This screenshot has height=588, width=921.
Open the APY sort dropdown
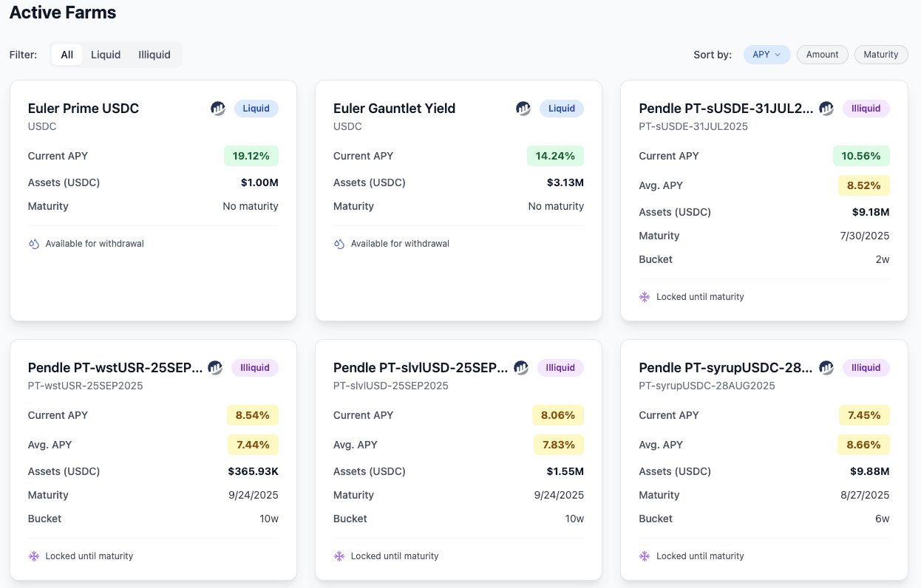coord(767,55)
